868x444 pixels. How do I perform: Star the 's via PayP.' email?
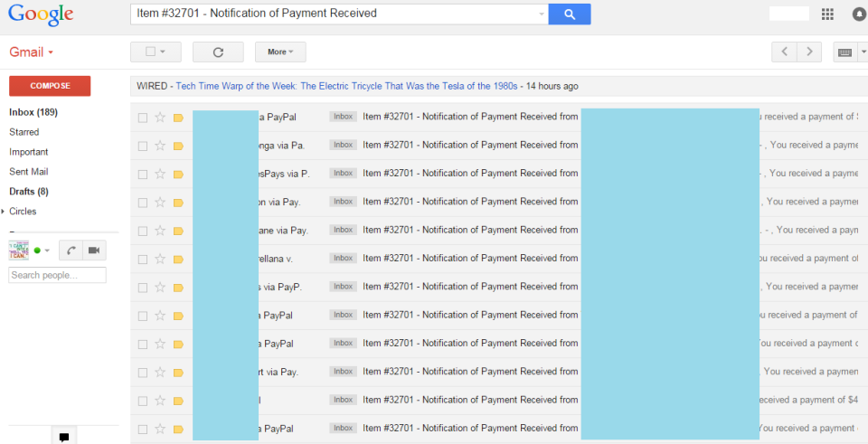[x=160, y=287]
